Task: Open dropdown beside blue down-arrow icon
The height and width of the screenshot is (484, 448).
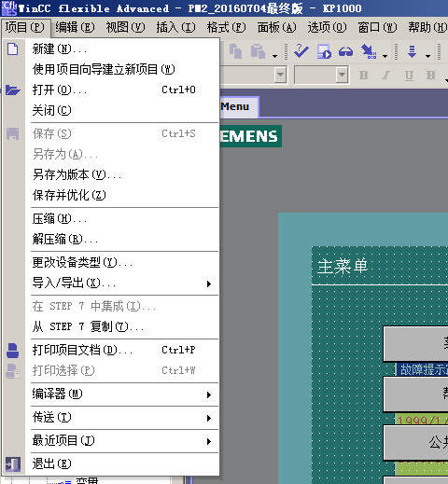Action: click(x=428, y=56)
